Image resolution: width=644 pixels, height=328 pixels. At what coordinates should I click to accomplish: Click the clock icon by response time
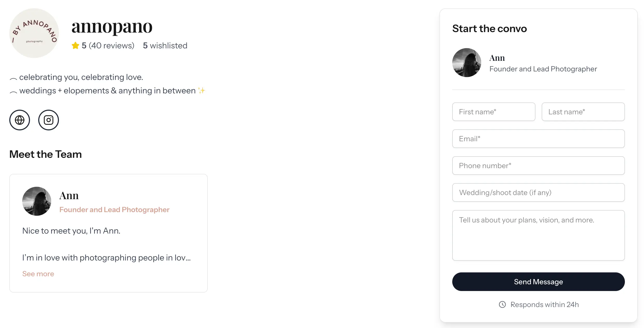point(502,304)
